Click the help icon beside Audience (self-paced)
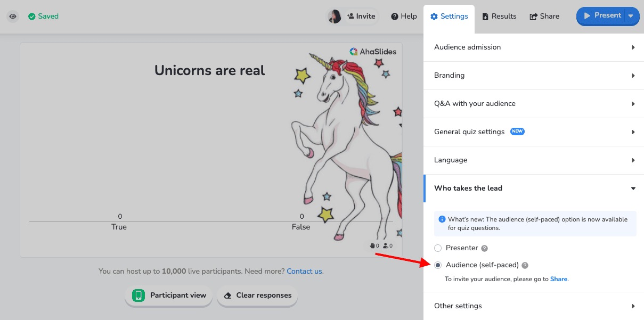644x320 pixels. tap(525, 265)
